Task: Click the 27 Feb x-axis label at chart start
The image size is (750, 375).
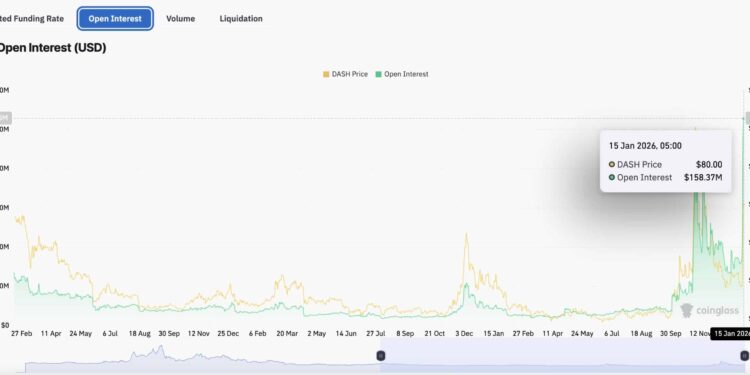Action: [22, 333]
